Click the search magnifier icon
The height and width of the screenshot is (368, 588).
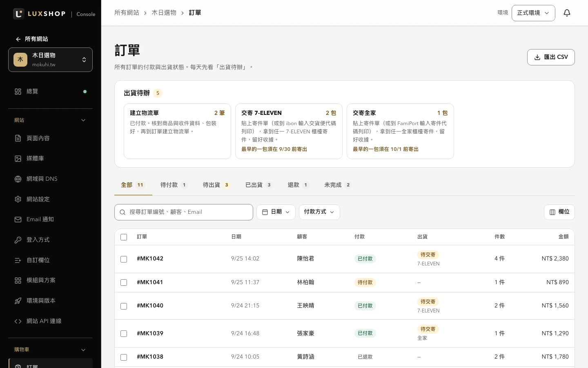pyautogui.click(x=122, y=212)
